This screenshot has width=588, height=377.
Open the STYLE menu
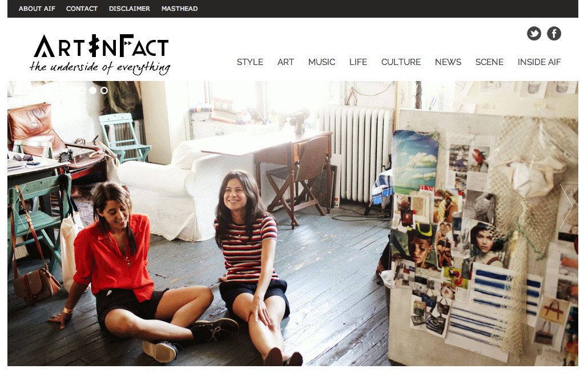[x=249, y=62]
